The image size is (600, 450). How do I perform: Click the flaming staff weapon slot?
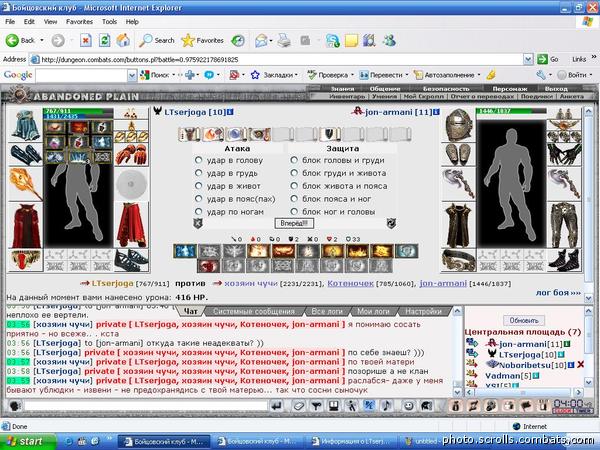[x=25, y=184]
